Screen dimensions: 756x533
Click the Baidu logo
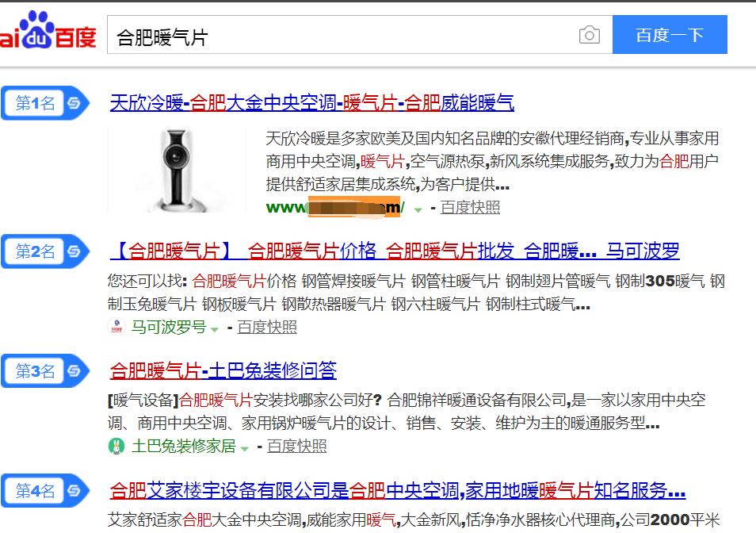coord(48,31)
